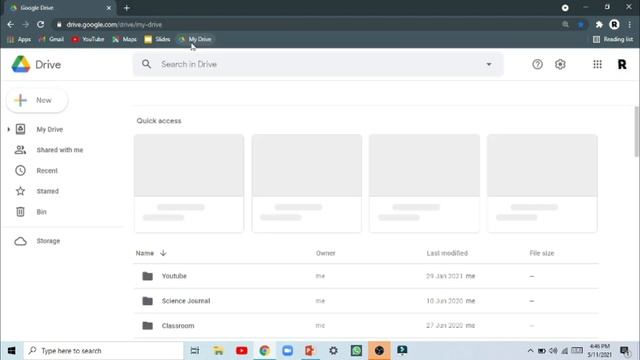Open Chrome profile R icon in toolbar
Image resolution: width=640 pixels, height=360 pixels.
tap(614, 24)
